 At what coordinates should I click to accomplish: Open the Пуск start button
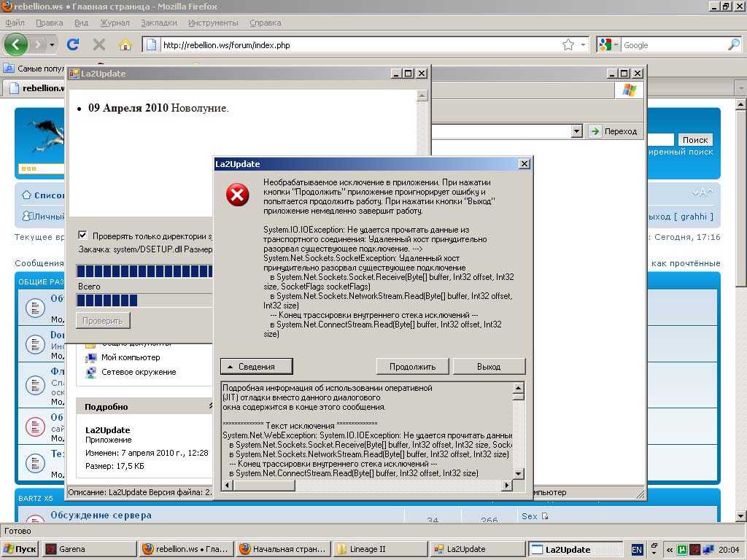tap(20, 549)
